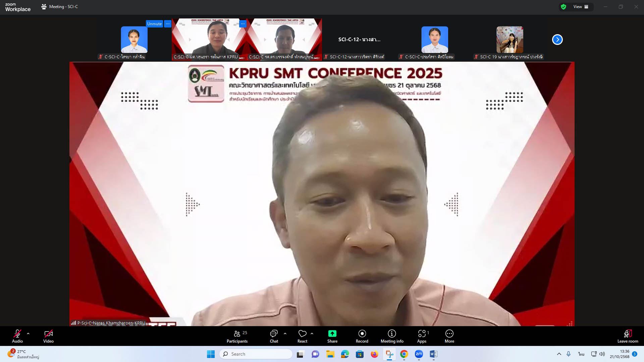The width and height of the screenshot is (644, 362).
Task: Open the Apps panel
Action: [422, 336]
